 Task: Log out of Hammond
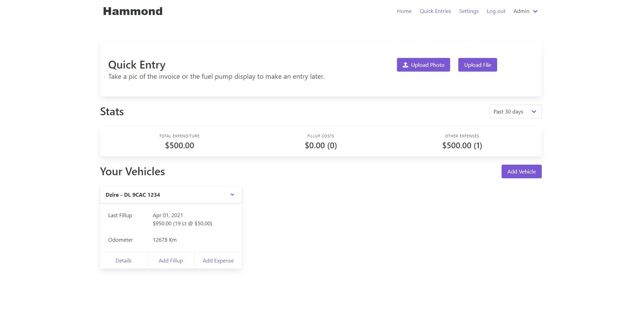496,11
